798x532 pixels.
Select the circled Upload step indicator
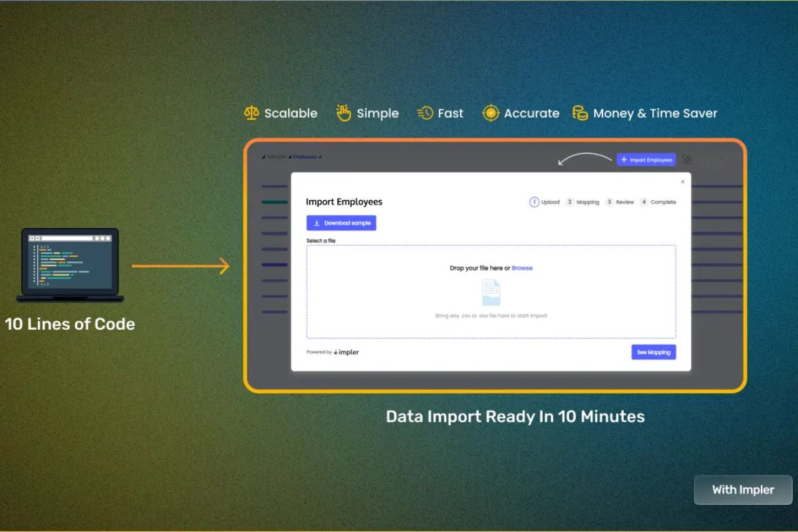click(535, 202)
